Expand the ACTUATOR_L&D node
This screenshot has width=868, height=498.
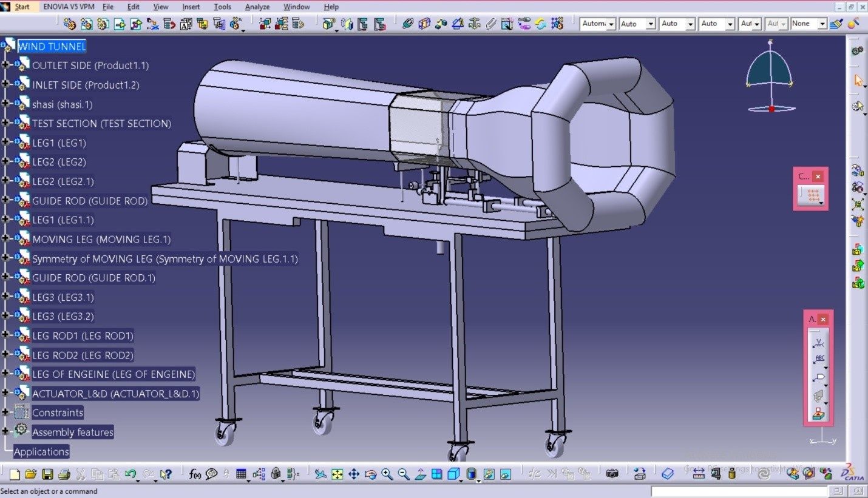[x=5, y=393]
